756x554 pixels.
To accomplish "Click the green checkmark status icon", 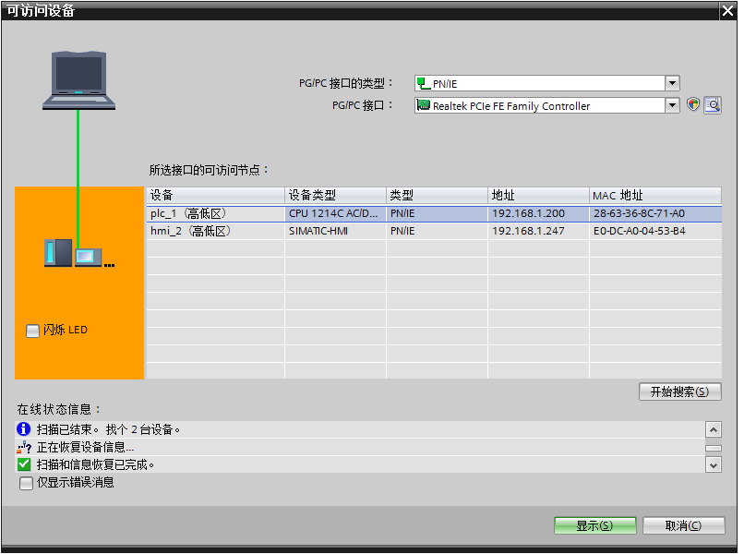I will 24,464.
